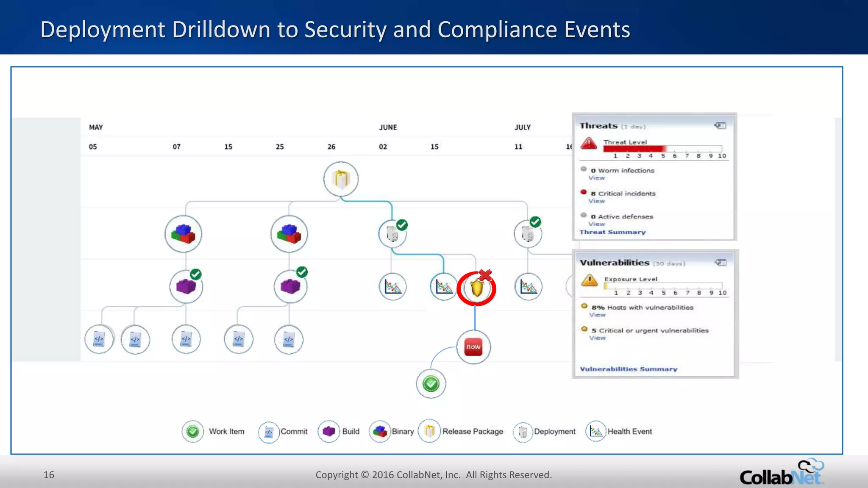This screenshot has height=488, width=868.
Task: Select the binary node under date 07
Action: (183, 234)
